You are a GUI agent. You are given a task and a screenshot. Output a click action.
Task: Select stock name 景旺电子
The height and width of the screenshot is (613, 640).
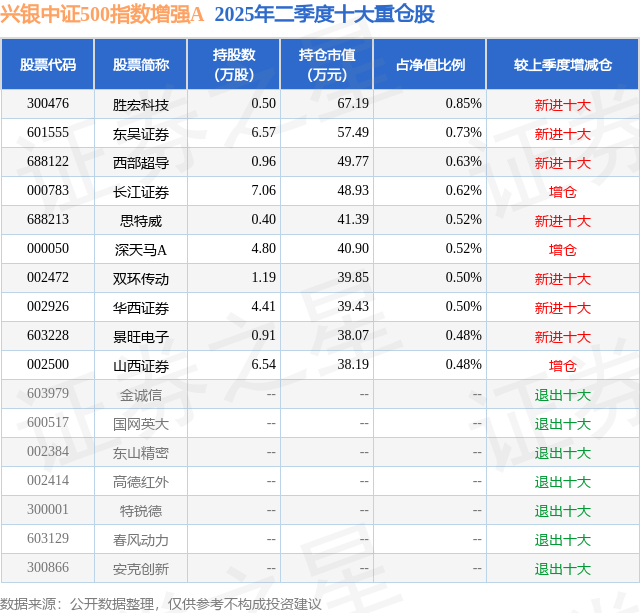pyautogui.click(x=141, y=337)
